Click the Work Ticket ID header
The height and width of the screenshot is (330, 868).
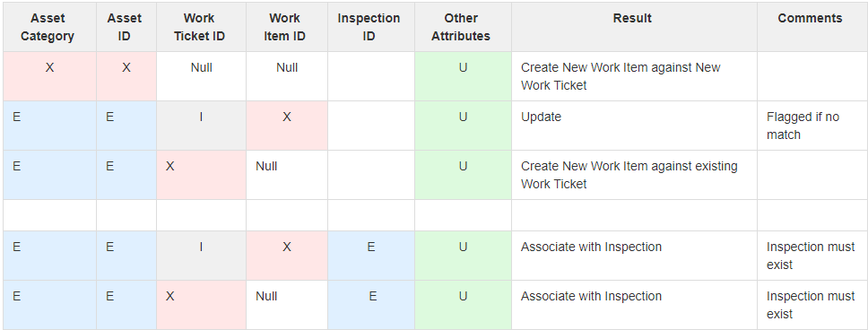(x=201, y=27)
